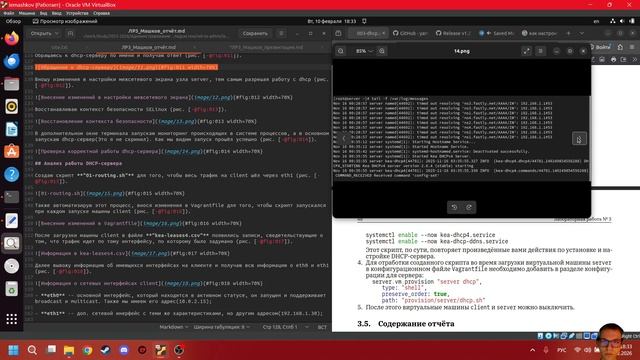Viewport: 640px width, 360px height.
Task: Switch to ЛР3_Машков_отчёт.md tab
Action: (149, 47)
